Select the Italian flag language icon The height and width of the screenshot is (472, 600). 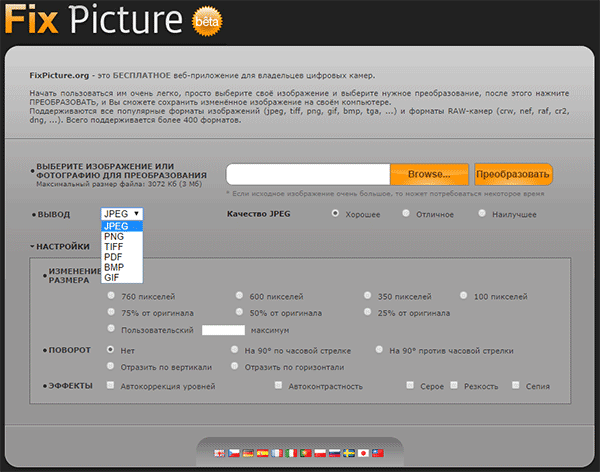click(291, 453)
